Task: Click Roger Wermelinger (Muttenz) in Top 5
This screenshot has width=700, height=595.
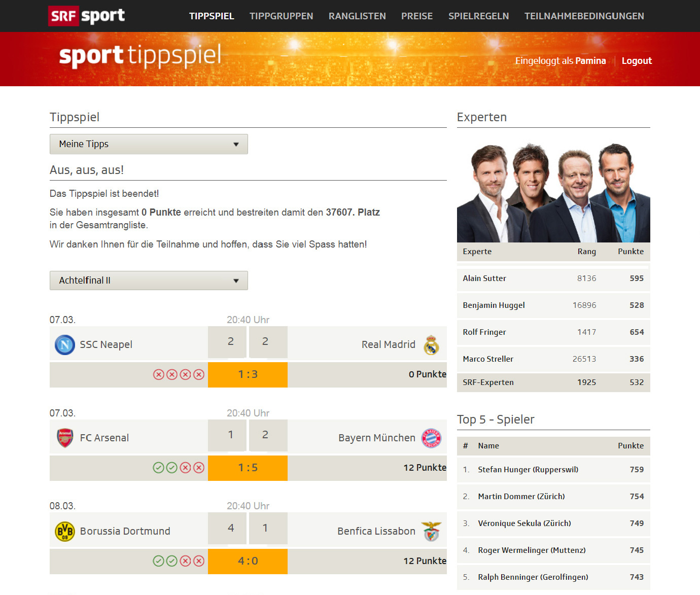Action: 532,550
